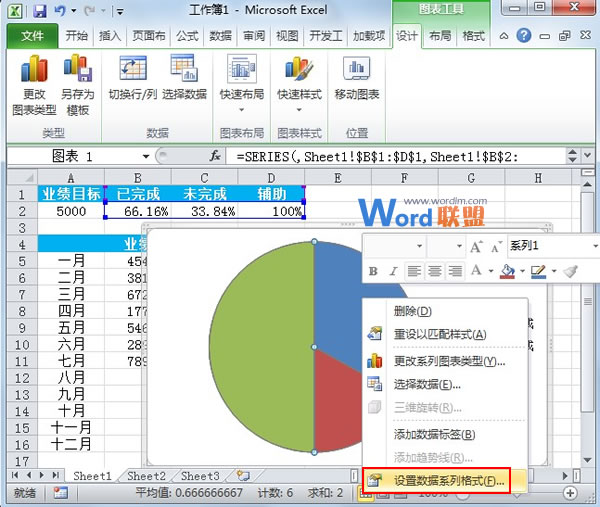Screen dimensions: 600x507
Task: Click Switch Row/Column icon (切换行/列)
Action: (133, 78)
